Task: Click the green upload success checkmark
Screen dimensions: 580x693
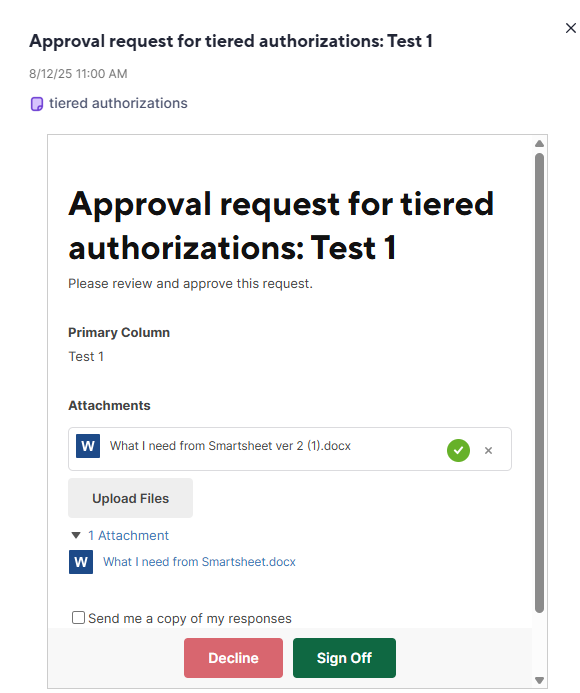Action: (x=458, y=450)
